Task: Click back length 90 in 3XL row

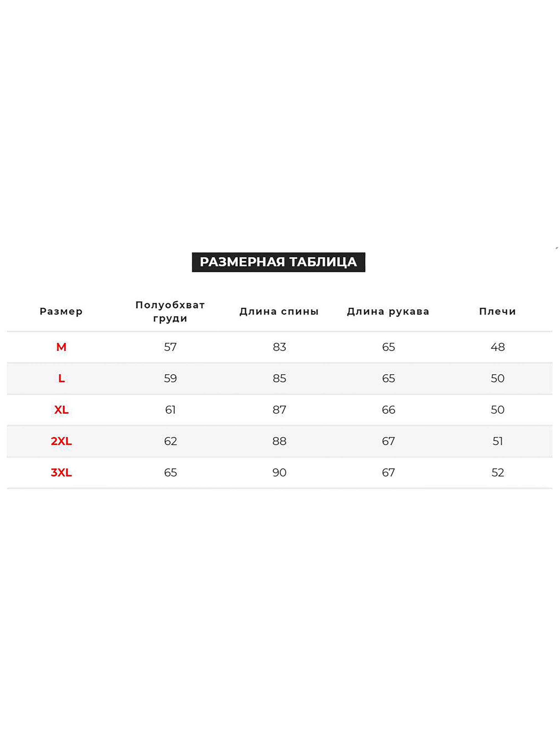Action: tap(279, 473)
